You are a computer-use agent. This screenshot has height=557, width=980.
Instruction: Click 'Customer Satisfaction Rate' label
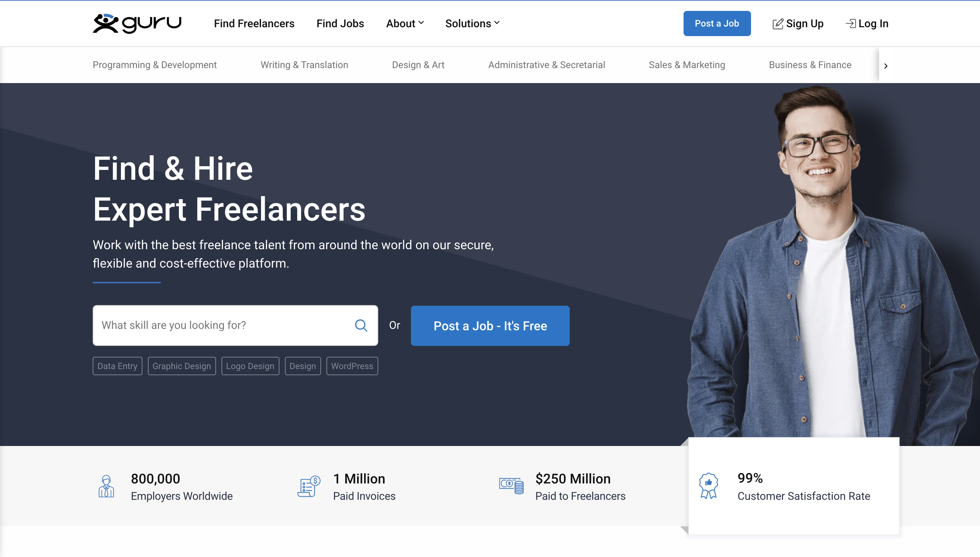pyautogui.click(x=804, y=496)
